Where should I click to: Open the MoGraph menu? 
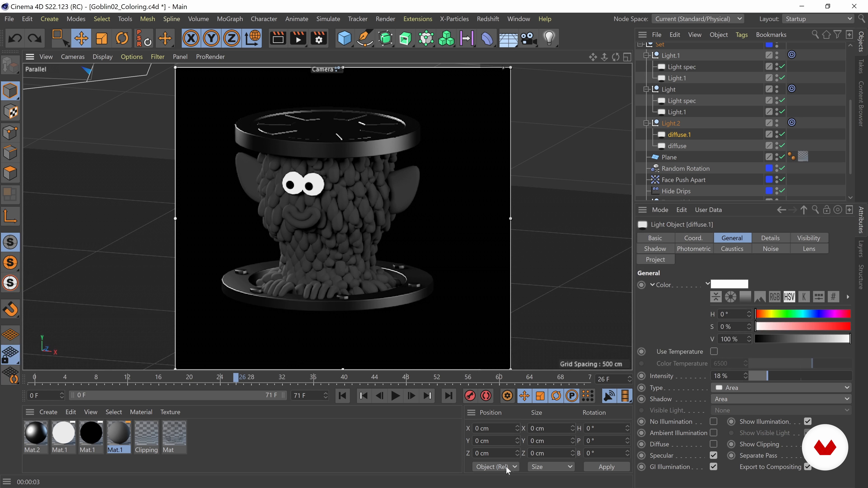(x=230, y=19)
